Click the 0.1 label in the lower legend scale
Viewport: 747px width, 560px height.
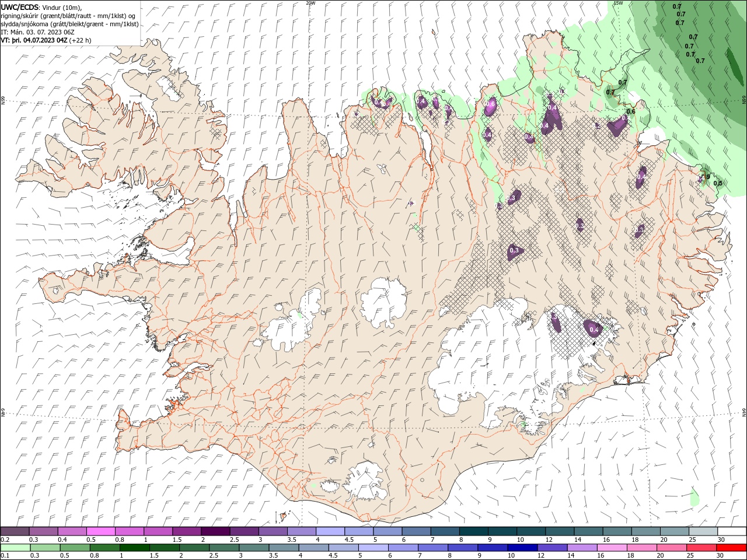[6, 555]
